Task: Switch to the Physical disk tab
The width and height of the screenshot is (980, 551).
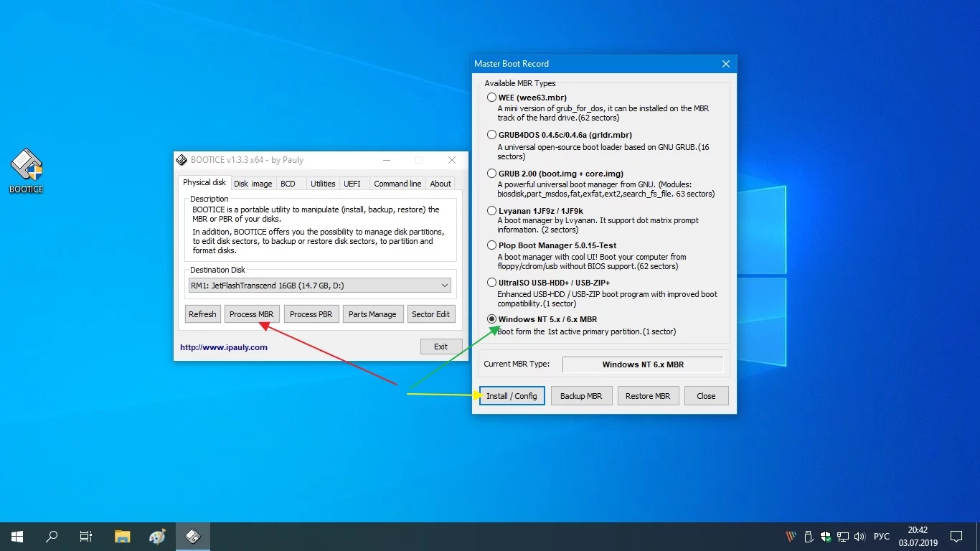Action: (x=204, y=183)
